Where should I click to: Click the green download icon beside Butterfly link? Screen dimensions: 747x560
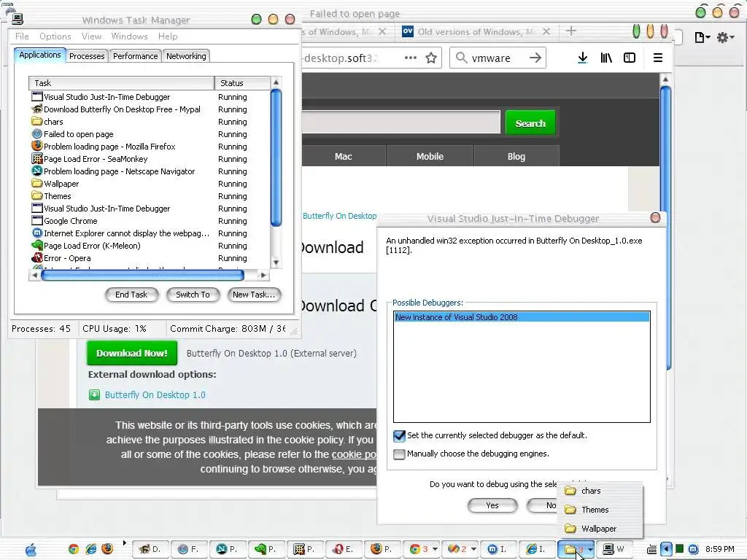click(94, 394)
